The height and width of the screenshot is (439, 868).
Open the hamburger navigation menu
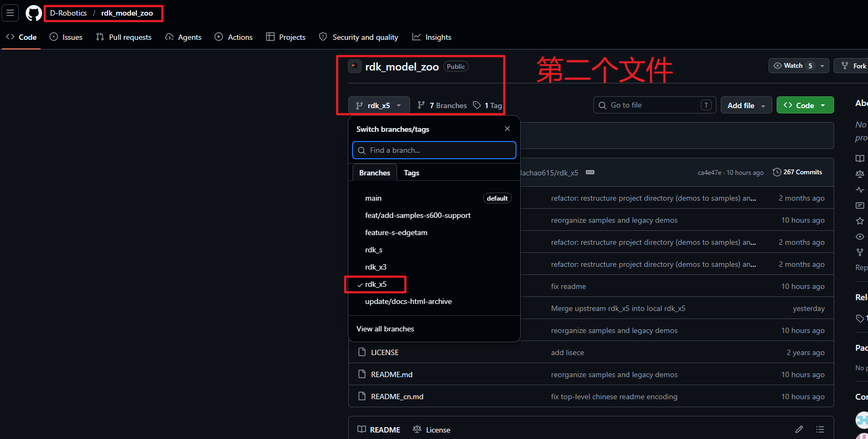click(x=10, y=13)
